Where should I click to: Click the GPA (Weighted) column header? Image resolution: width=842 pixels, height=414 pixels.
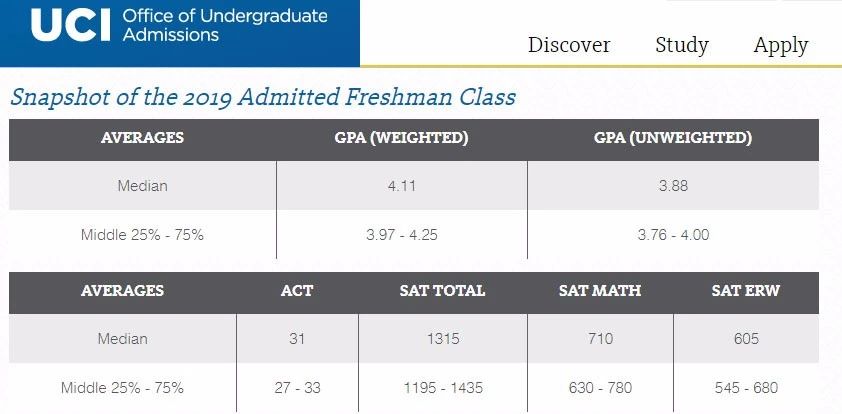pyautogui.click(x=401, y=138)
